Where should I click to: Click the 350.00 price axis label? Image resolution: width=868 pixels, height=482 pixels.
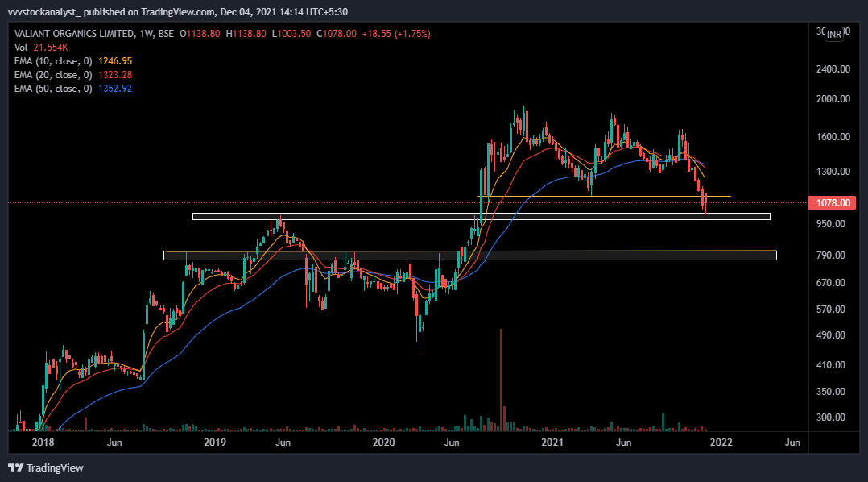(831, 392)
